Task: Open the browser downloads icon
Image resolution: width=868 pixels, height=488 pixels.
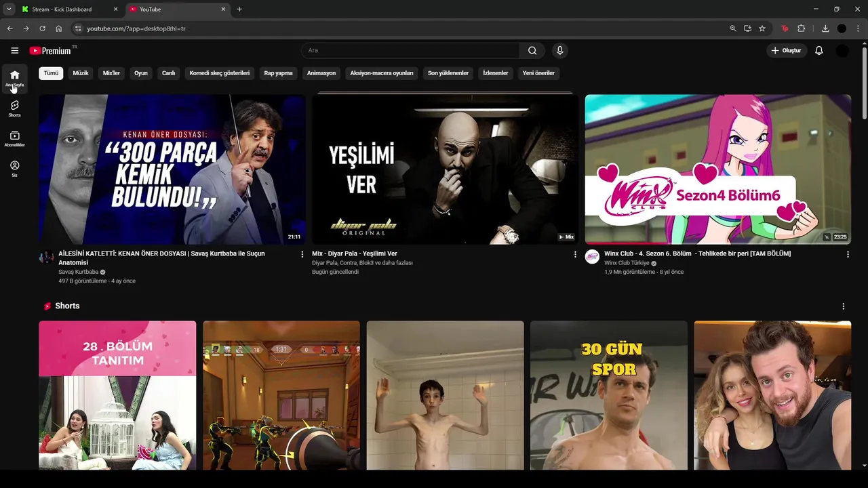Action: pos(825,28)
